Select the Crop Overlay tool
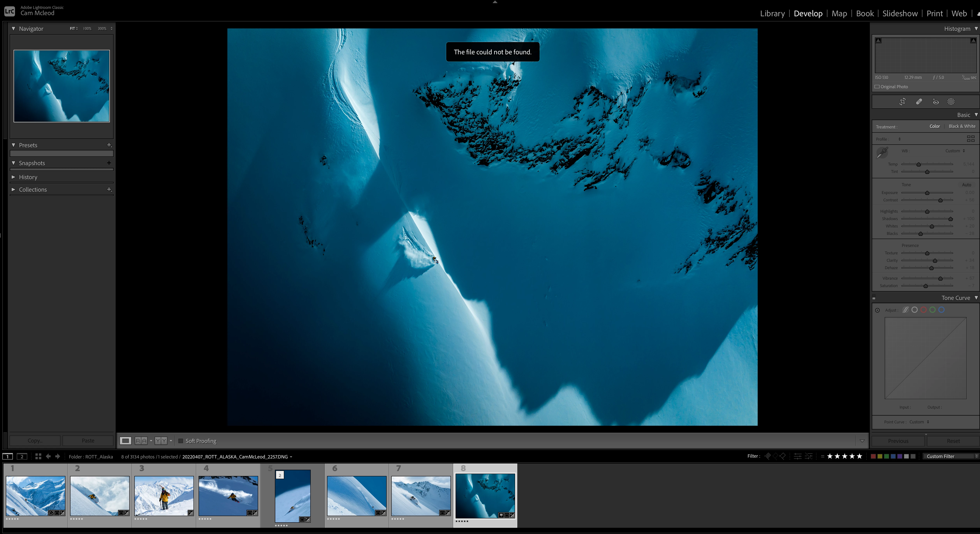The height and width of the screenshot is (534, 980). (902, 102)
